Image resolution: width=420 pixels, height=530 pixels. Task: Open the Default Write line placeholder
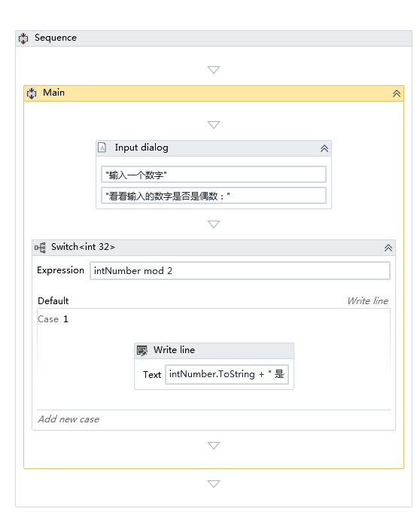pos(367,301)
